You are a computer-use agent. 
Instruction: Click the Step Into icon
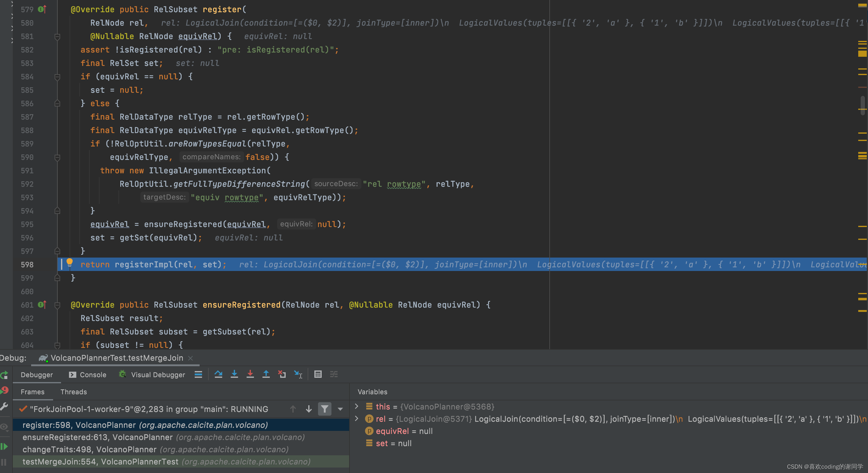click(x=234, y=374)
